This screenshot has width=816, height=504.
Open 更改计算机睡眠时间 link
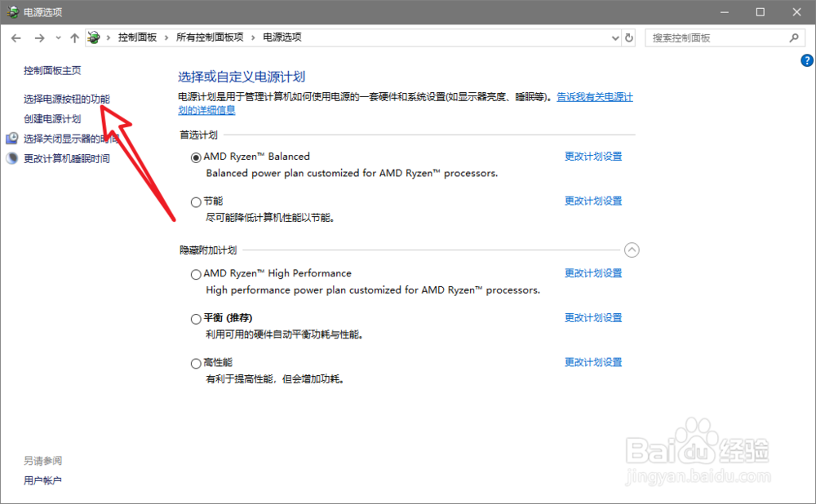tap(67, 159)
